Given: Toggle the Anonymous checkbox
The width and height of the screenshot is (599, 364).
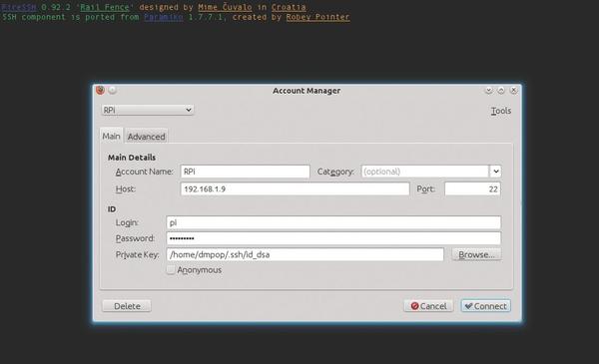Looking at the screenshot, I should click(171, 269).
